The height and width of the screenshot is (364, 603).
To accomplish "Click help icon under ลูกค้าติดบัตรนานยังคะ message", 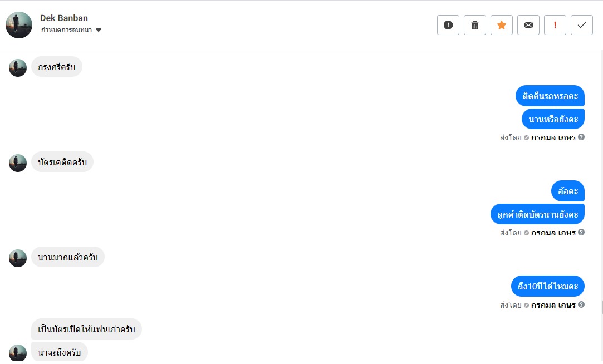I will [581, 232].
